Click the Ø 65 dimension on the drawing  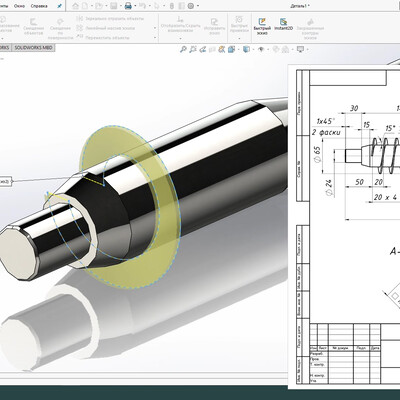[x=318, y=154]
